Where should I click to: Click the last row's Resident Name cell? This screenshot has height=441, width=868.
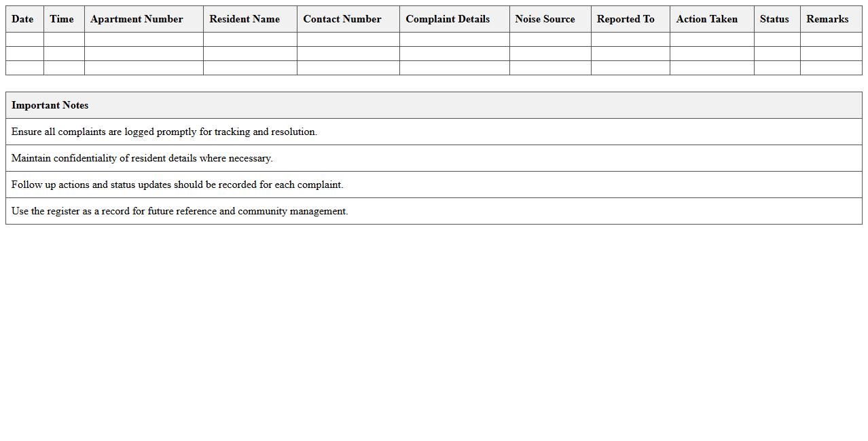pos(250,68)
